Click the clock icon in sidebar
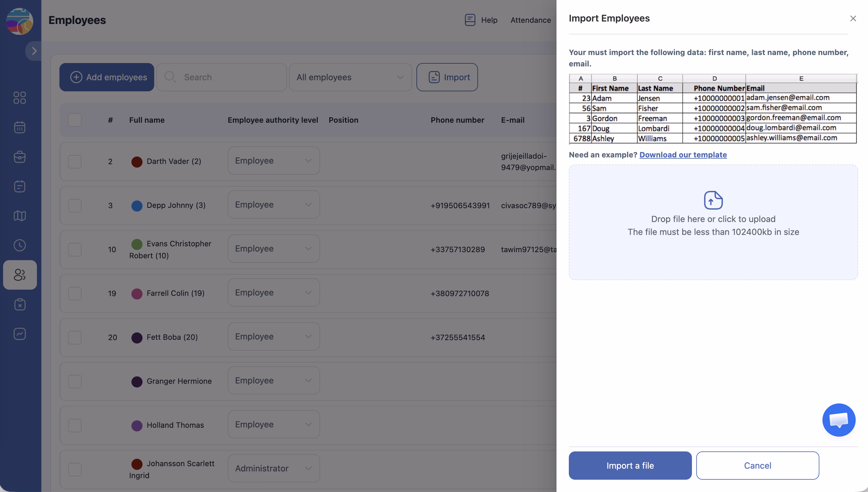The width and height of the screenshot is (868, 492). [x=20, y=245]
